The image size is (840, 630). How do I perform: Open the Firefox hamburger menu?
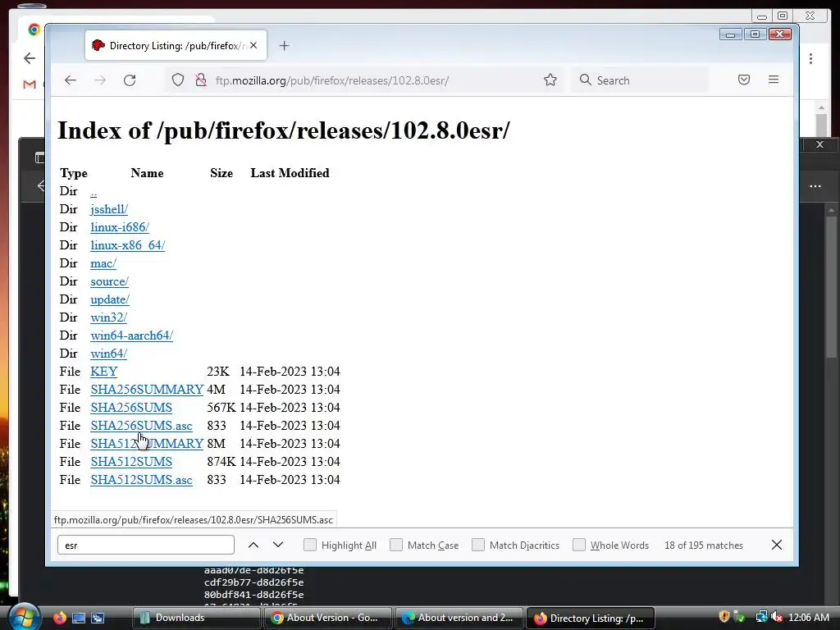tap(773, 80)
